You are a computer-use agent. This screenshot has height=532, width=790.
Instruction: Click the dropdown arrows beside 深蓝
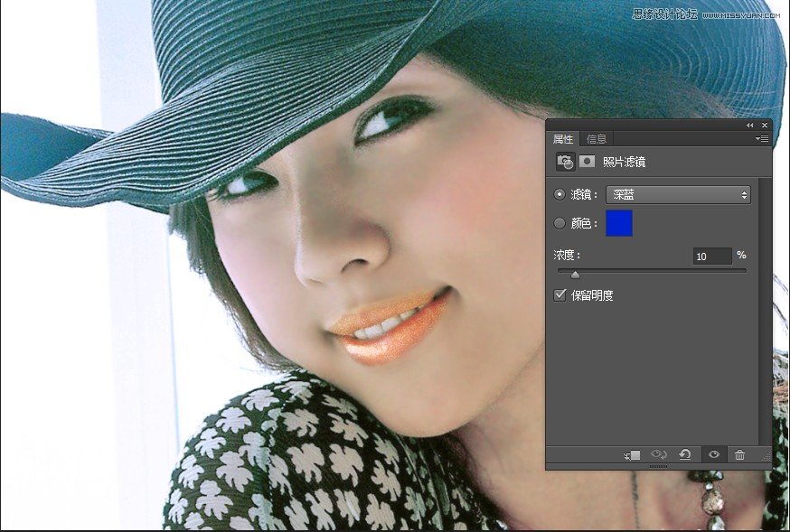click(x=744, y=194)
